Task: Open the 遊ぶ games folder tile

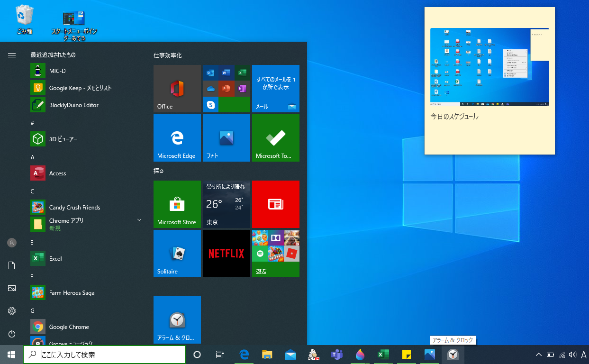Action: coord(276,254)
